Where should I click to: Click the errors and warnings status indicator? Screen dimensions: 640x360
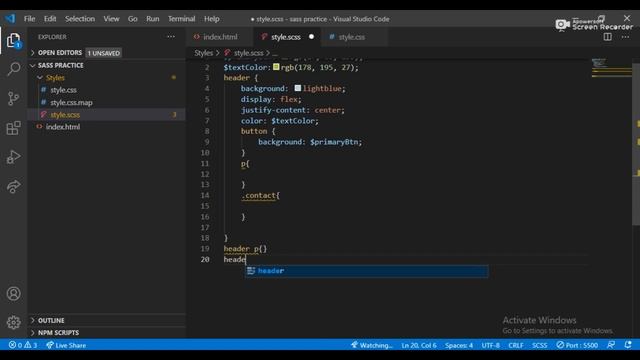23,345
